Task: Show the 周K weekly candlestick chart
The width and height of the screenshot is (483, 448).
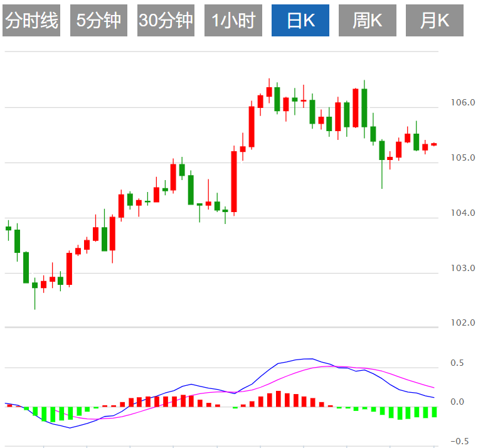Action: pos(368,20)
